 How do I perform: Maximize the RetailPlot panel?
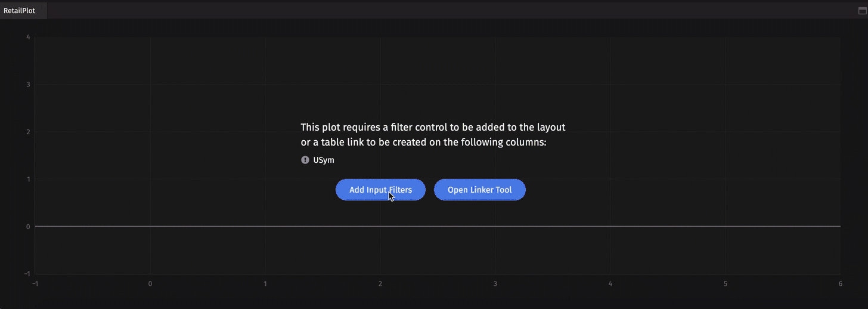[861, 11]
